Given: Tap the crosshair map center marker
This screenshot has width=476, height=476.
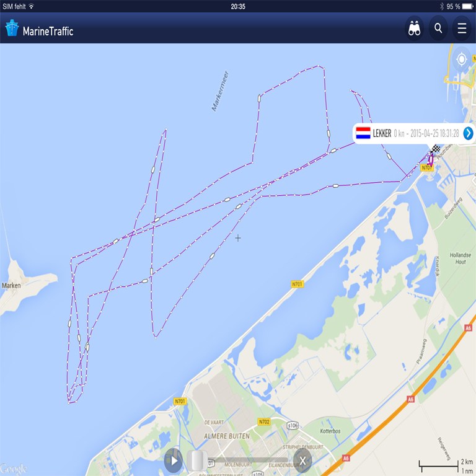Looking at the screenshot, I should coord(238,238).
